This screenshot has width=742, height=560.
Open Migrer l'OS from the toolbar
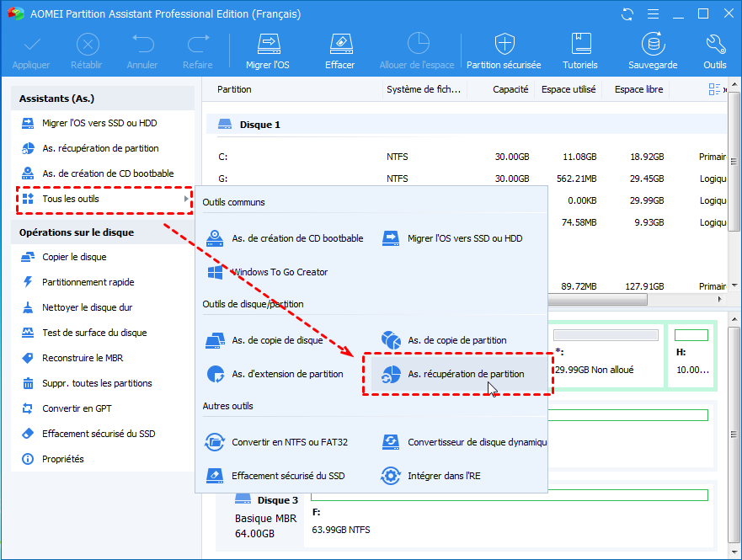(x=268, y=52)
